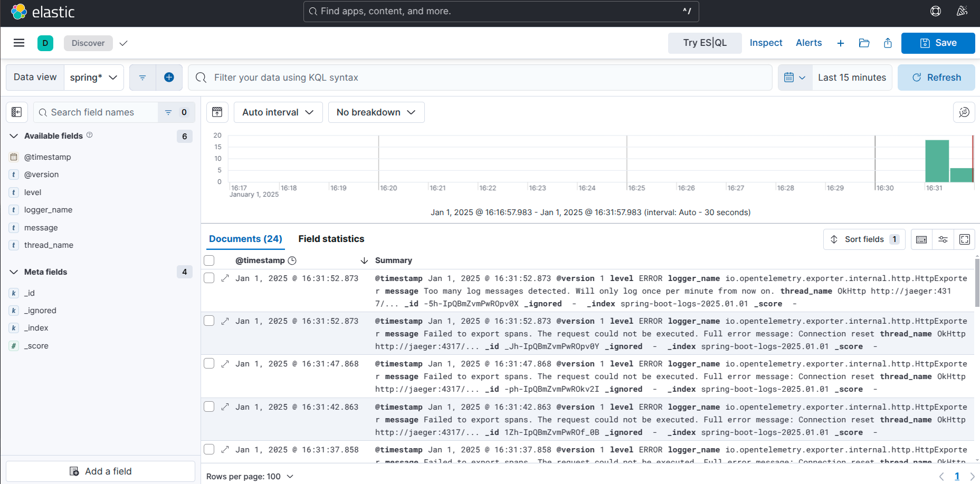This screenshot has width=980, height=484.
Task: Go to previous results page arrow
Action: [x=941, y=477]
